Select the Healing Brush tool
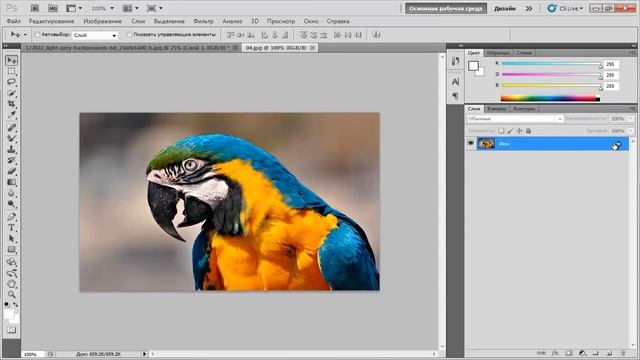 click(11, 128)
